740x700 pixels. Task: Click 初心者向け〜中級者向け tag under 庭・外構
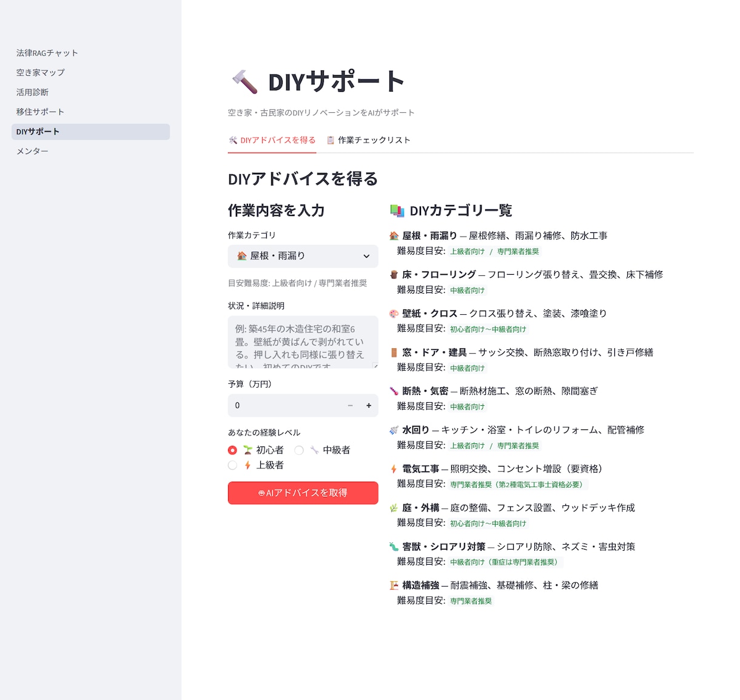click(488, 523)
